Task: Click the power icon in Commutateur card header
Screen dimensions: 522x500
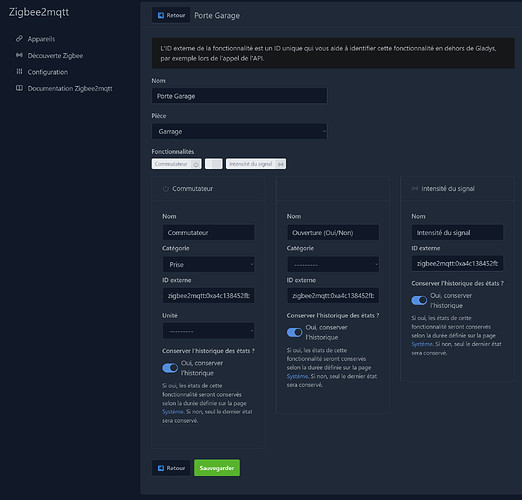Action: click(165, 189)
